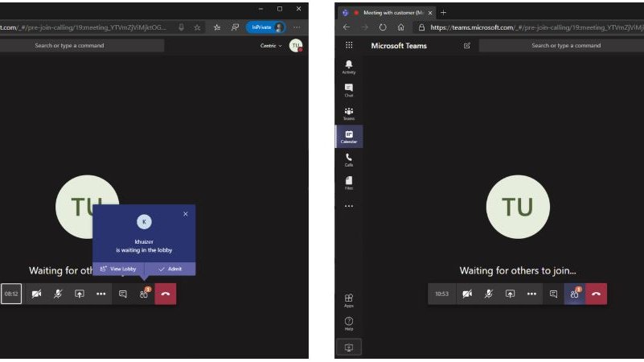
Task: View site info lock icon
Action: pos(421,27)
